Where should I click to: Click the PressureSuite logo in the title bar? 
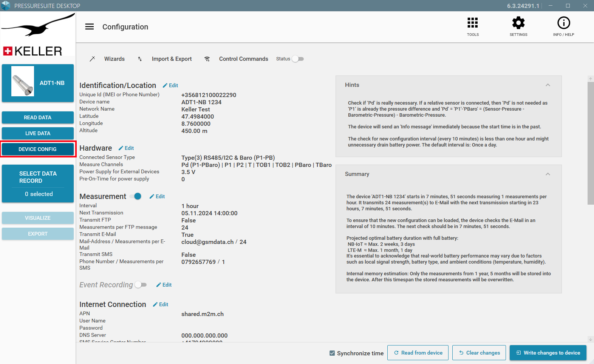click(x=6, y=6)
